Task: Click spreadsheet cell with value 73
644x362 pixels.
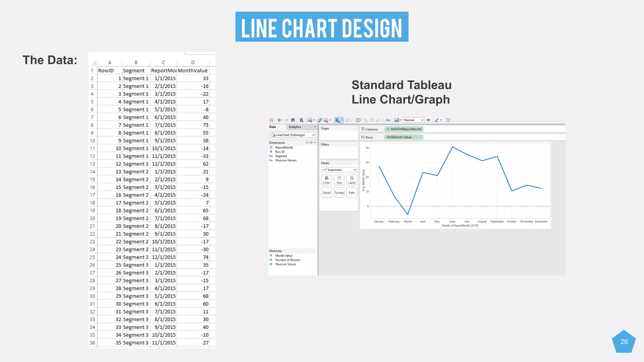Action: point(193,125)
